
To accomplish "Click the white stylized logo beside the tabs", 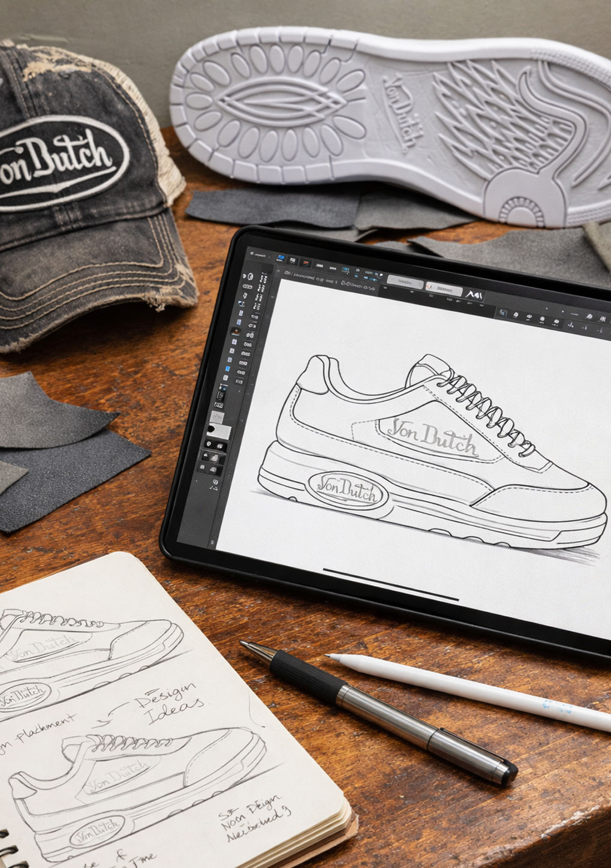I will point(474,295).
